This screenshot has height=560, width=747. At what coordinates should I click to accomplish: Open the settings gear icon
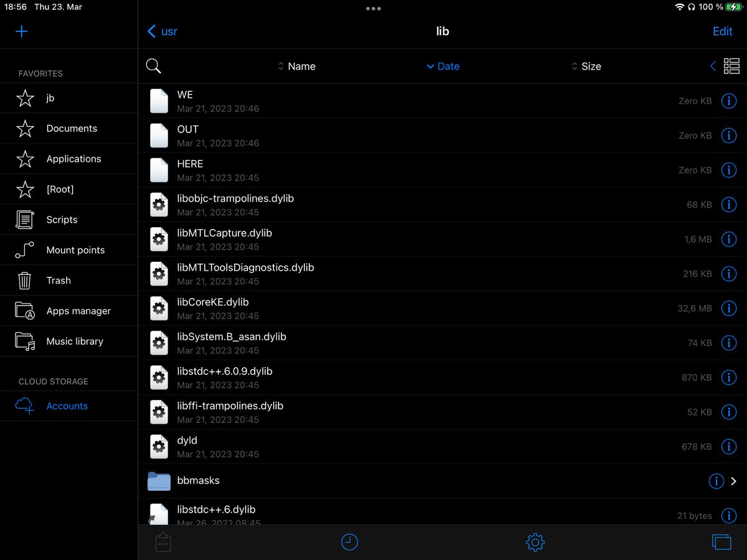[535, 542]
